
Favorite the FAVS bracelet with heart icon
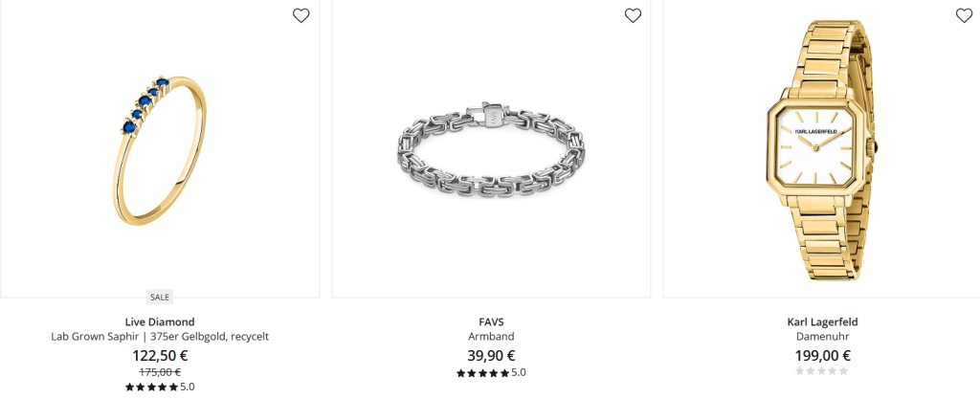tap(634, 15)
